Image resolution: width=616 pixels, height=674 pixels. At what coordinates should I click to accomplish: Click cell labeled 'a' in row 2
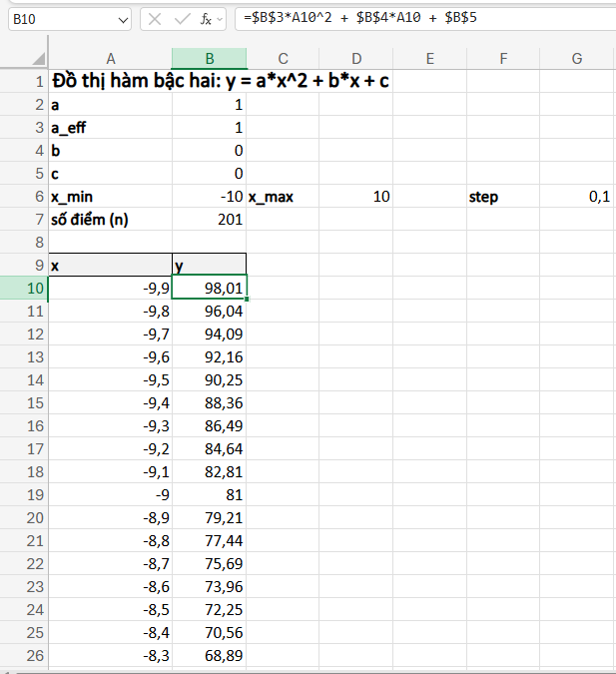coord(111,105)
